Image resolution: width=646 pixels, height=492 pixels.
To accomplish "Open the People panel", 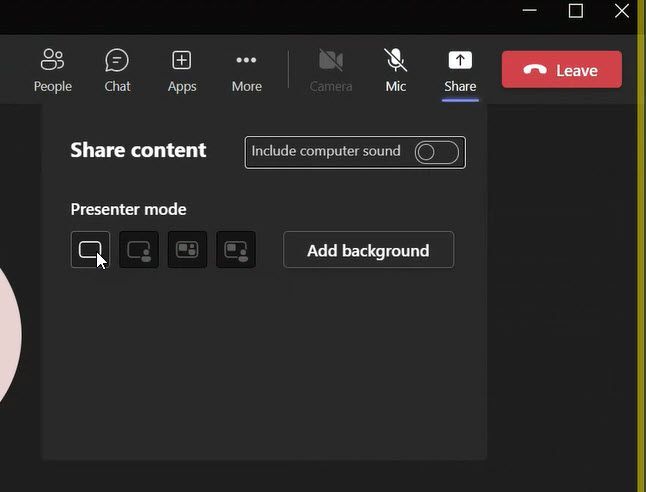I will (x=53, y=70).
